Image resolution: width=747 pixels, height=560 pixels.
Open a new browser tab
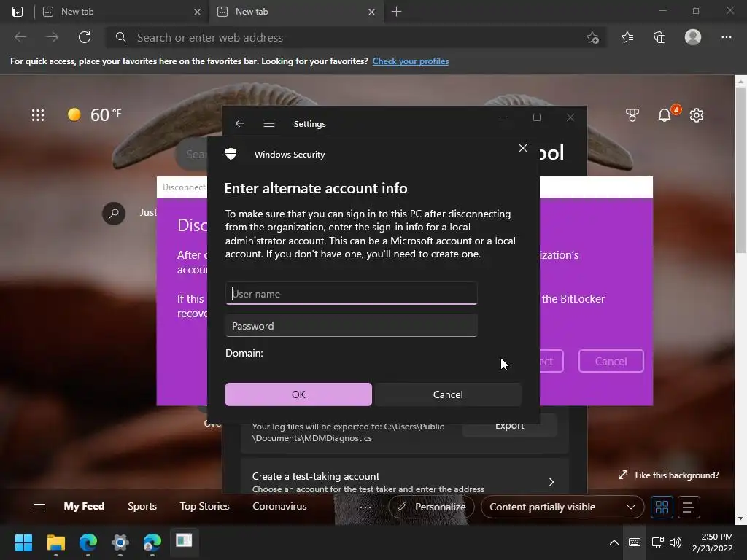click(x=396, y=12)
